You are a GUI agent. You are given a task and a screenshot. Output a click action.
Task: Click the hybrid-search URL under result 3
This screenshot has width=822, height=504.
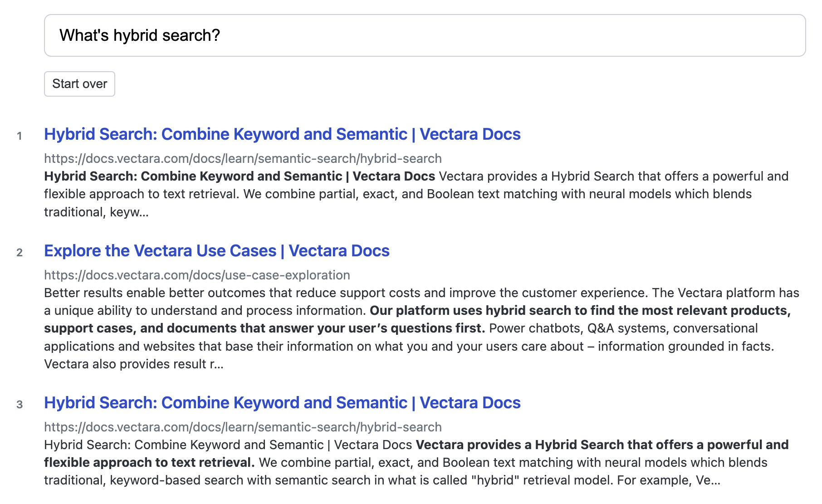[243, 427]
